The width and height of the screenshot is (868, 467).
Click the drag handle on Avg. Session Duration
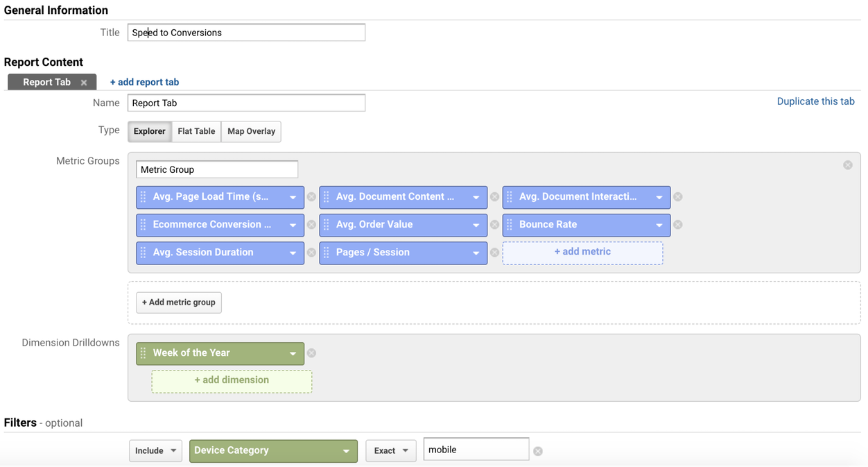[x=144, y=253]
